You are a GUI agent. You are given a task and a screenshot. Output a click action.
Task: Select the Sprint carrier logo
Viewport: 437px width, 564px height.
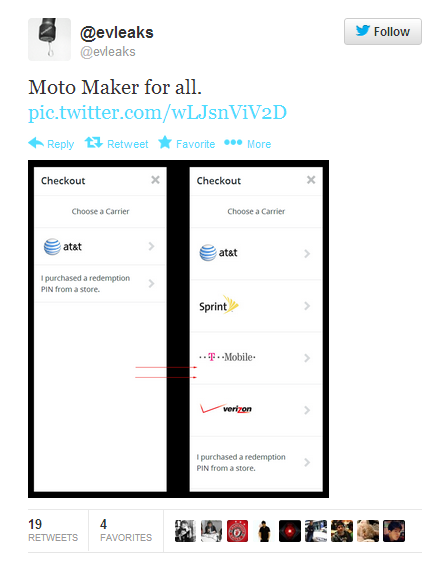click(219, 305)
